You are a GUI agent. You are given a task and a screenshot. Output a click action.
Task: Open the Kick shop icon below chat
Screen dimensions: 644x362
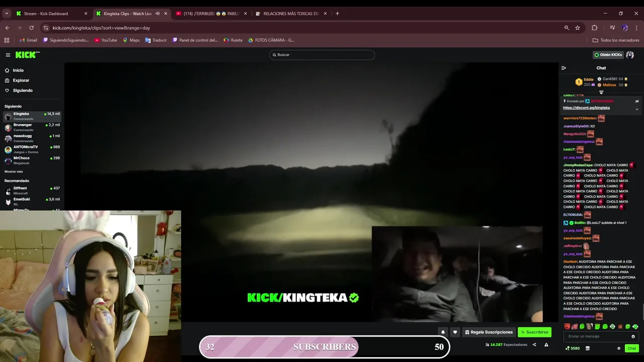pyautogui.click(x=587, y=348)
